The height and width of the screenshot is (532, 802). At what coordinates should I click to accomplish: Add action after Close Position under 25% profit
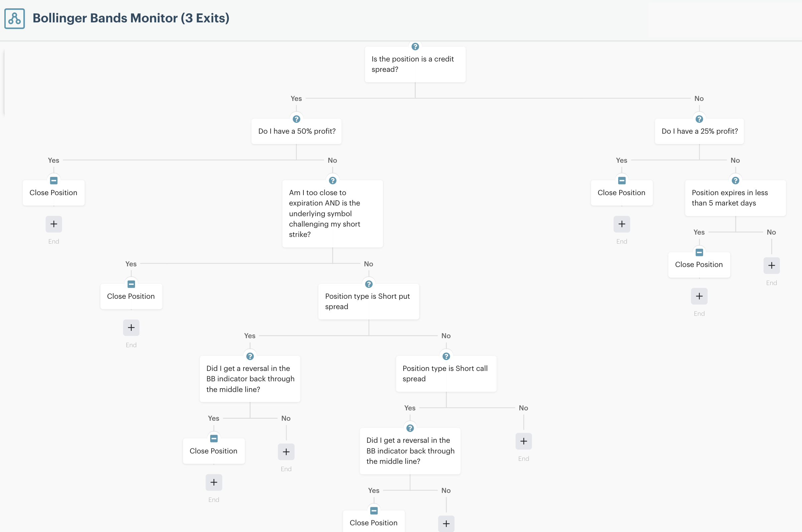[x=622, y=224]
